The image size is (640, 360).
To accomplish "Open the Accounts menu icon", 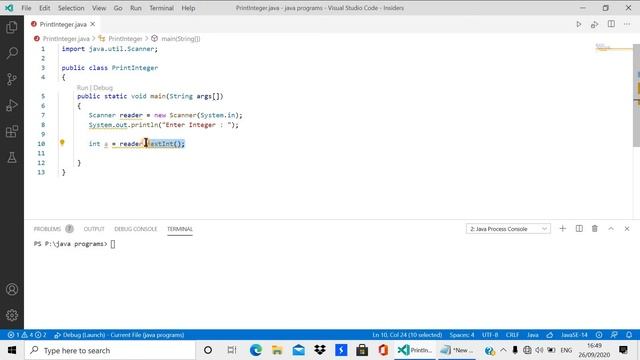I will coord(12,289).
